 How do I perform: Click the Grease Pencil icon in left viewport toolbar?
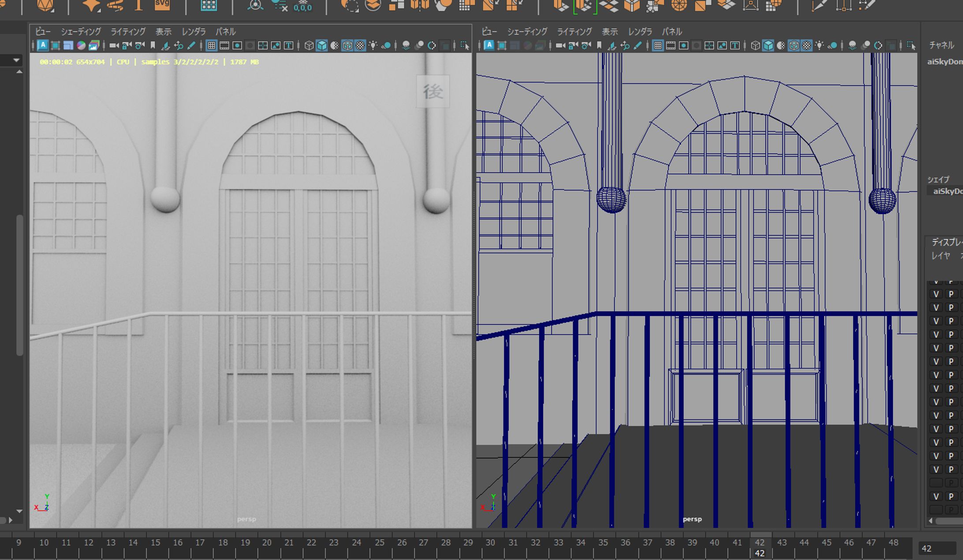coord(191,45)
